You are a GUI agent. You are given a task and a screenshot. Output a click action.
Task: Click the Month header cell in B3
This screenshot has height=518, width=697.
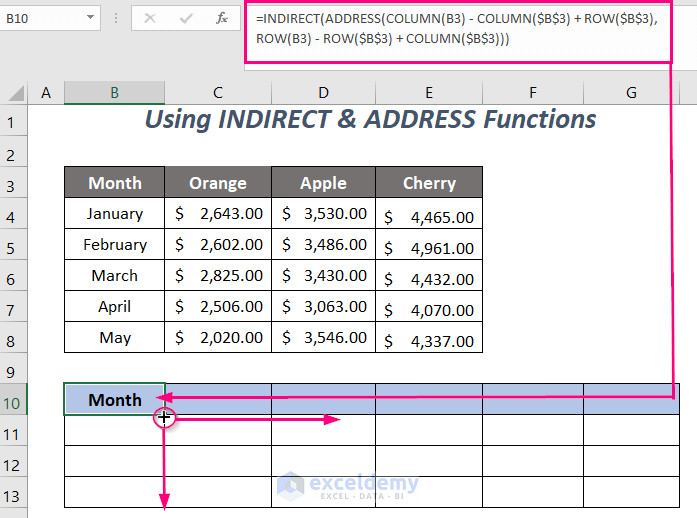[x=115, y=183]
